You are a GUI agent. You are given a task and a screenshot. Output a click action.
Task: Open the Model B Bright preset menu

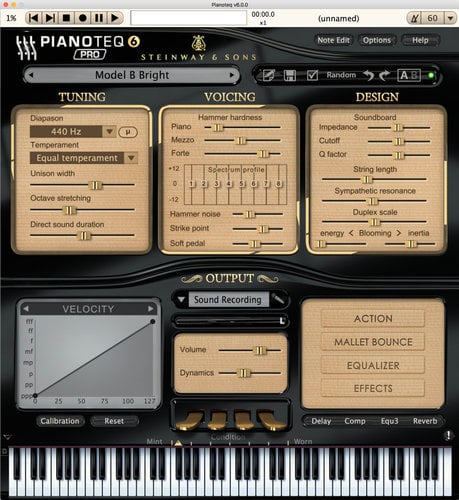(132, 75)
